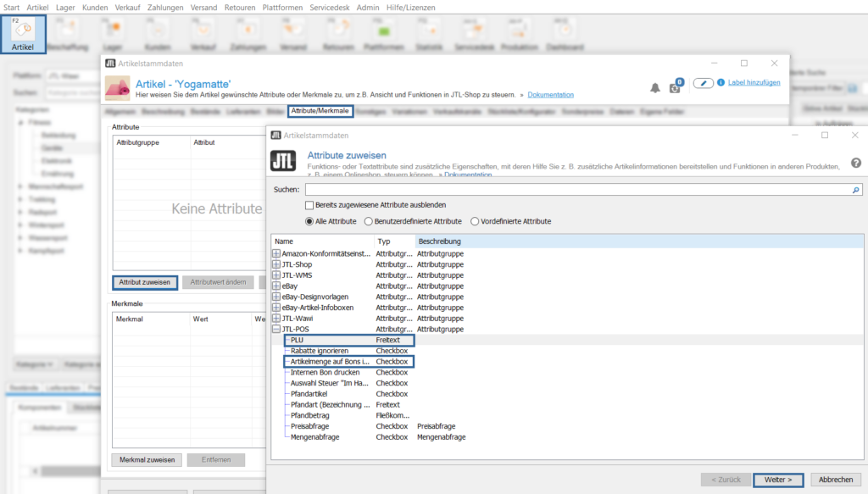Image resolution: width=868 pixels, height=494 pixels.
Task: Click the pencil edit label toggle
Action: 704,83
